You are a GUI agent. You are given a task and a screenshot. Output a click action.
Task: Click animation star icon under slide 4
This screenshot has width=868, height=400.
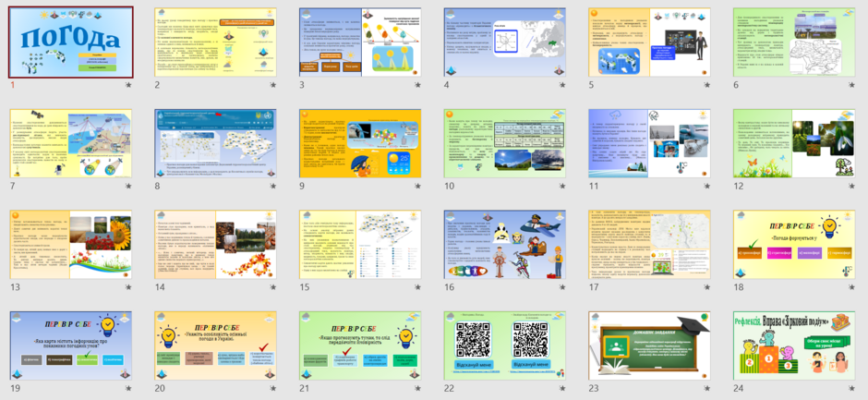pos(562,85)
